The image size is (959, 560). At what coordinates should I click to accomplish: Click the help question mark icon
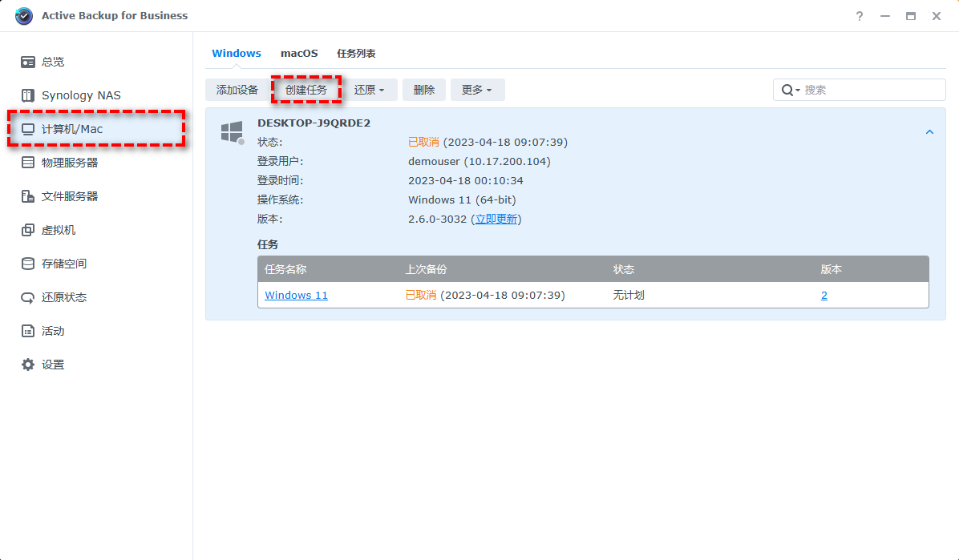tap(860, 16)
